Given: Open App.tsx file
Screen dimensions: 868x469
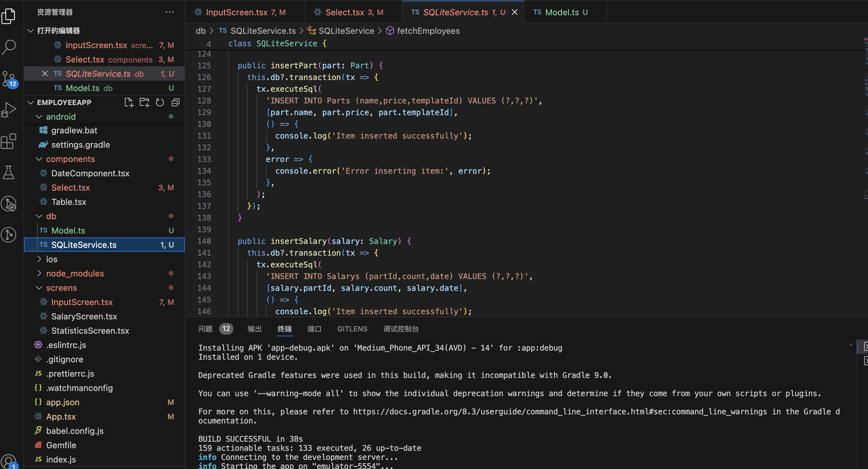Looking at the screenshot, I should [104, 416].
